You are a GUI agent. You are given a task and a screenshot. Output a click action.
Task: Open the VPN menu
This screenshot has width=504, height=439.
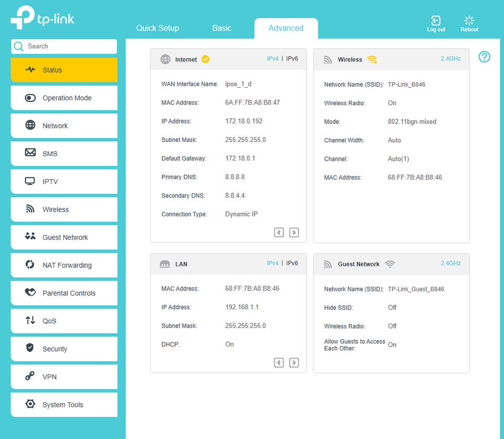click(64, 377)
